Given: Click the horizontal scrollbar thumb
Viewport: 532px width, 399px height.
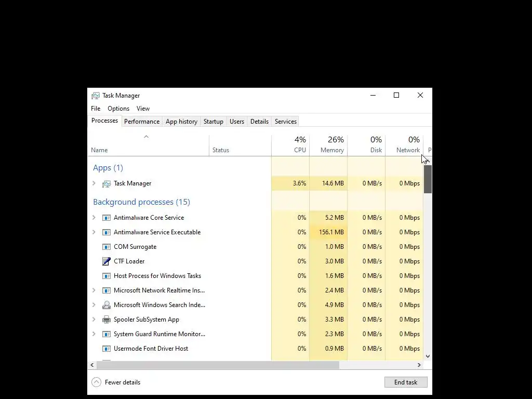Looking at the screenshot, I should [218, 365].
